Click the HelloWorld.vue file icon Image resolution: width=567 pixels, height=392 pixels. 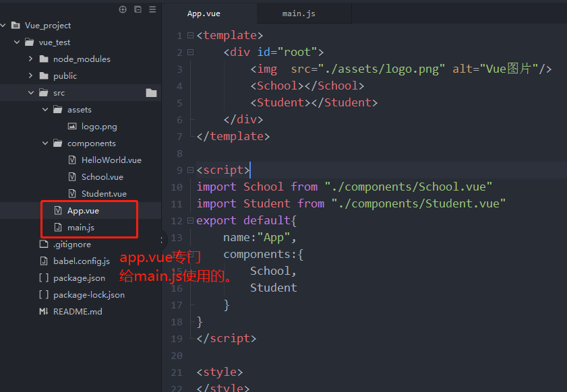point(72,160)
